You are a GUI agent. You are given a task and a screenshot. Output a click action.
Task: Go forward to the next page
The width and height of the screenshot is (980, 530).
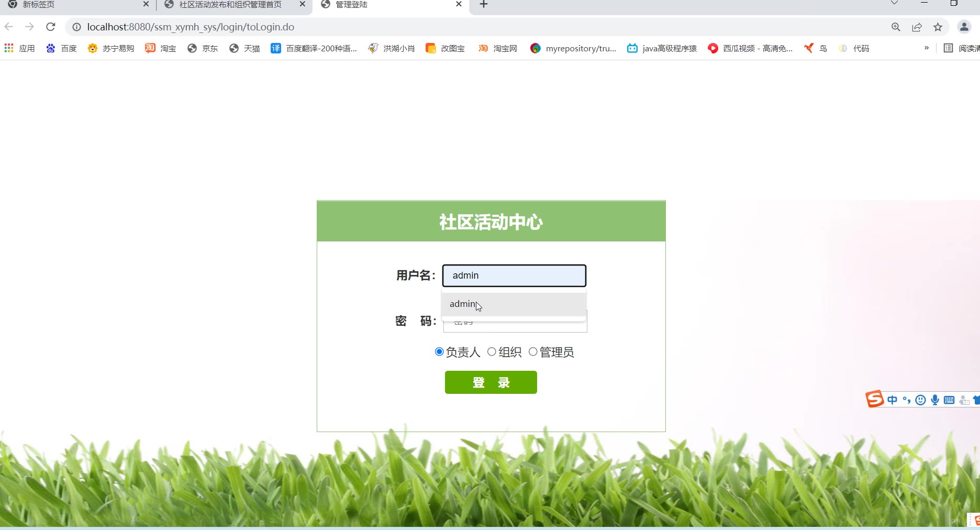(30, 27)
